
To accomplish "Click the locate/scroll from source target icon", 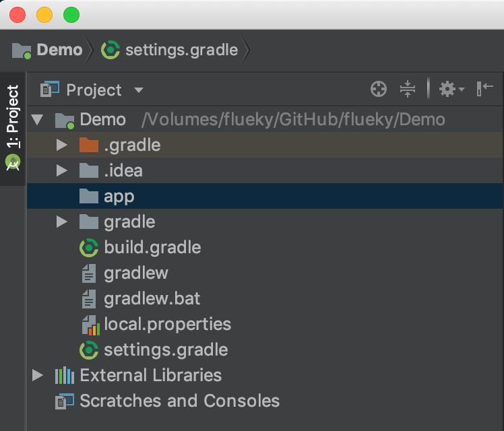I will click(x=379, y=89).
